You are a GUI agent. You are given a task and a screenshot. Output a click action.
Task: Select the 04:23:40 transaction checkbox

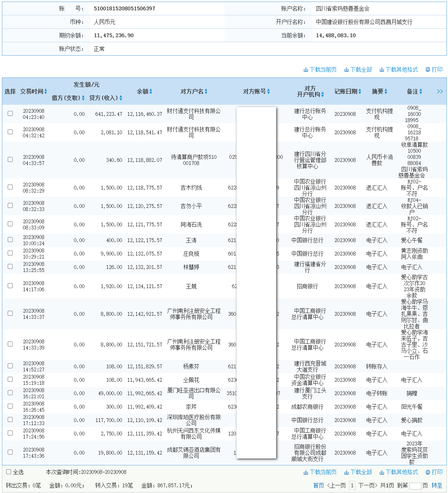coord(10,114)
